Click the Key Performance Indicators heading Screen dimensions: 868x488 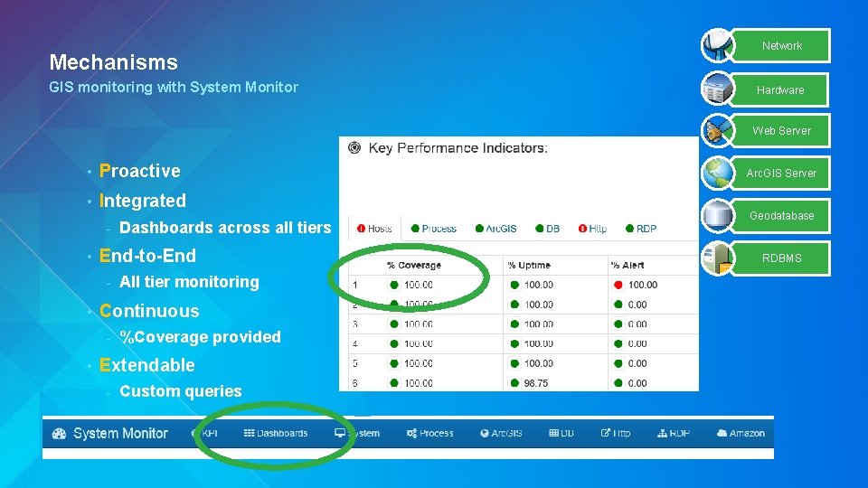coord(458,148)
